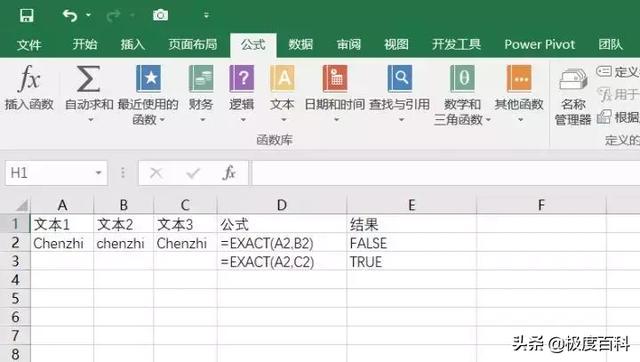Select row 5 header
Viewport: 640px width, 362px height.
(15, 298)
